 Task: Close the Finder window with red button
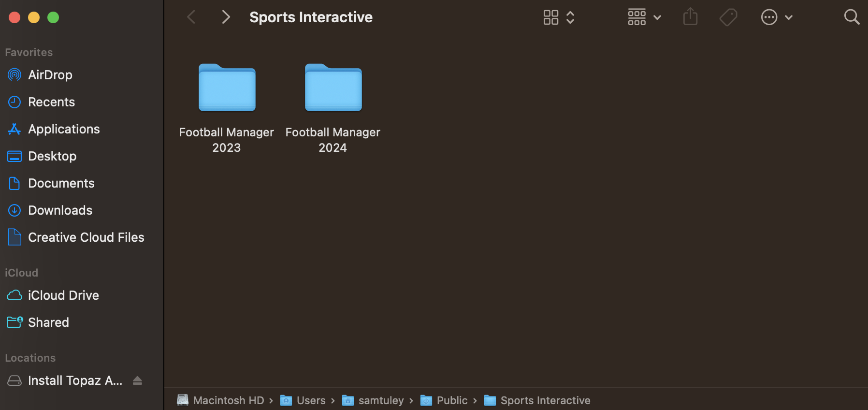click(x=14, y=17)
